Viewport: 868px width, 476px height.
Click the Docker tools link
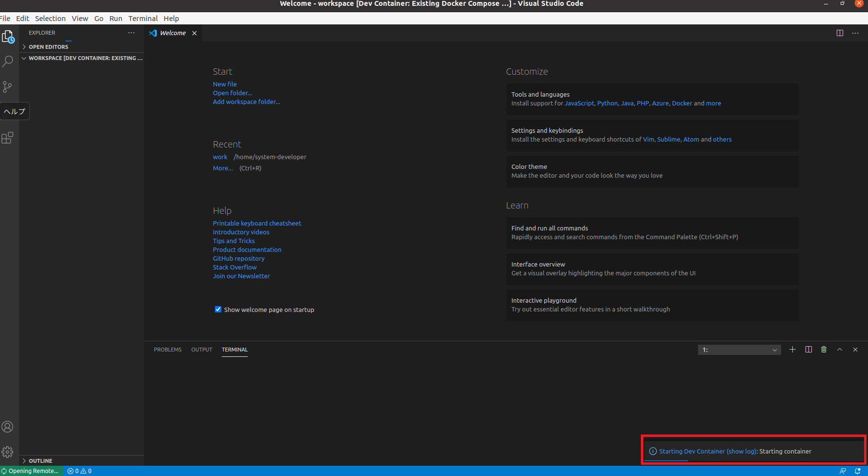coord(682,103)
